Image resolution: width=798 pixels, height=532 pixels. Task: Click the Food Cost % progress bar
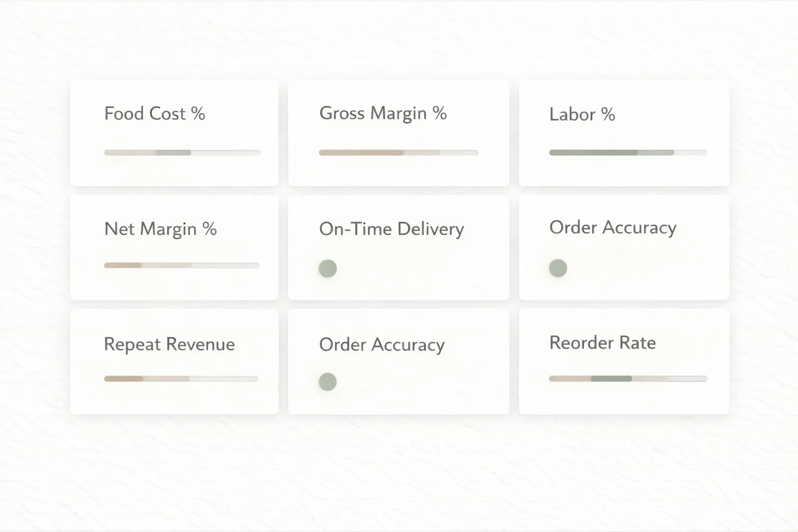(x=182, y=152)
